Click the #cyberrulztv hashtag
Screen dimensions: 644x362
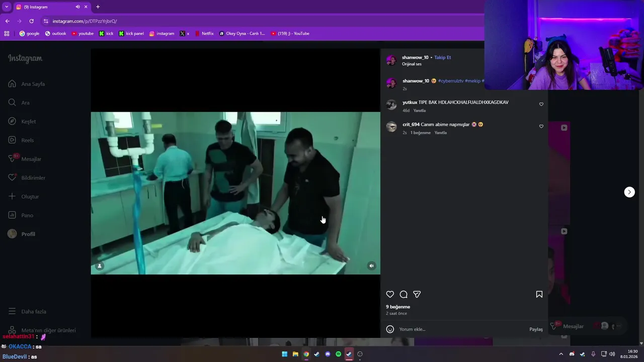click(x=451, y=81)
